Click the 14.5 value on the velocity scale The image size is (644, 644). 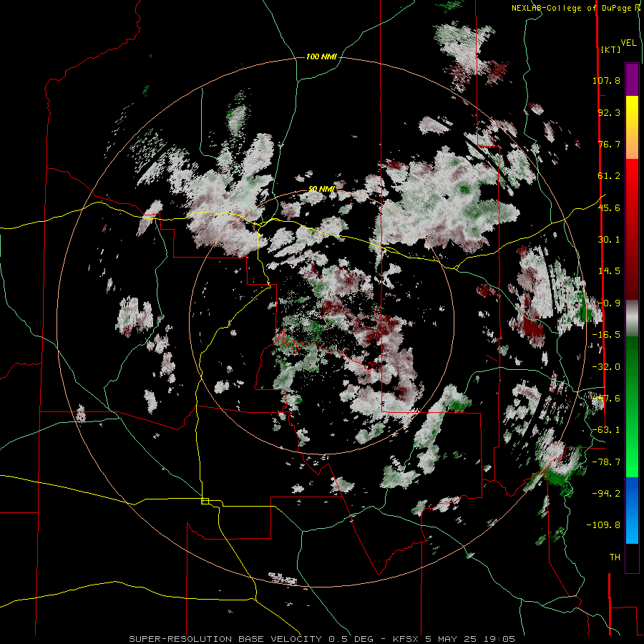pos(609,271)
